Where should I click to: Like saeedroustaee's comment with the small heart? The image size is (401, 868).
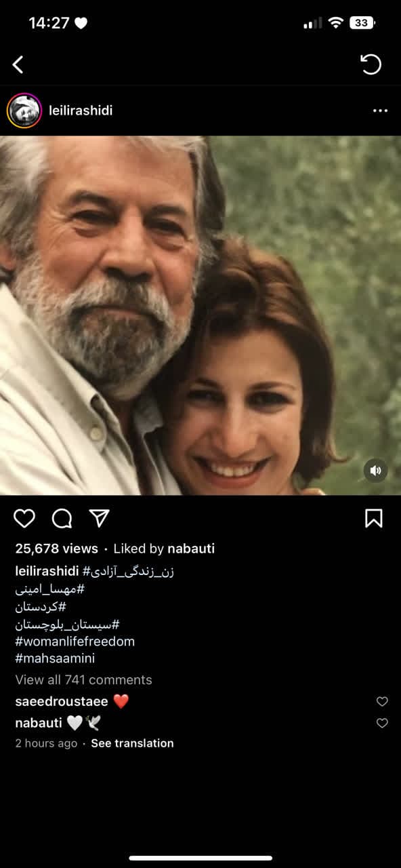382,702
